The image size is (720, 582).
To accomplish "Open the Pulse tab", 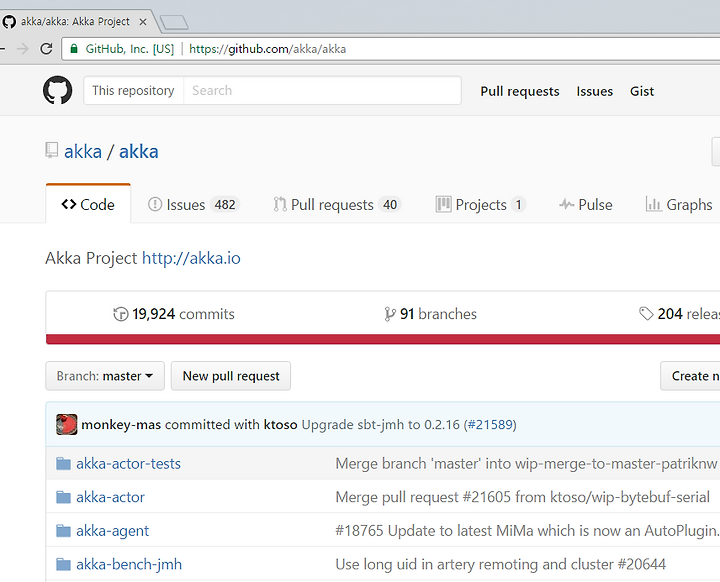I will 585,204.
